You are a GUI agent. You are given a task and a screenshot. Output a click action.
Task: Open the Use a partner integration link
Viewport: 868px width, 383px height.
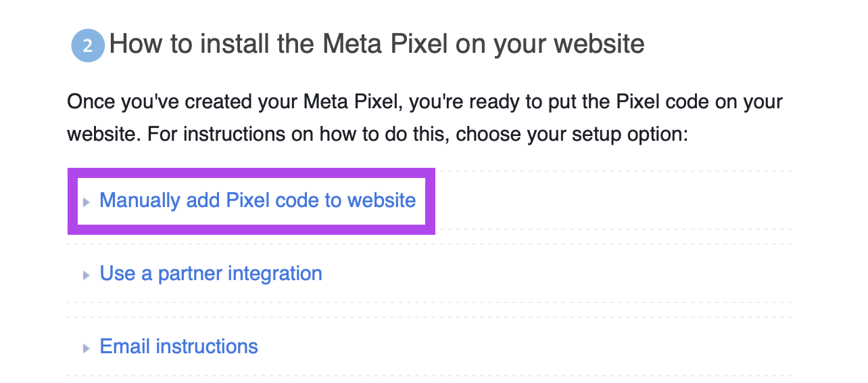click(x=210, y=273)
